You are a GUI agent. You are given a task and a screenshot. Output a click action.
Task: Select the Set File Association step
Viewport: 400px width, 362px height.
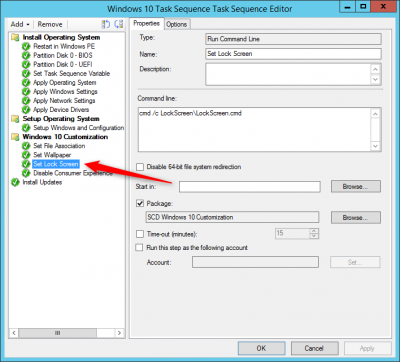pyautogui.click(x=59, y=146)
